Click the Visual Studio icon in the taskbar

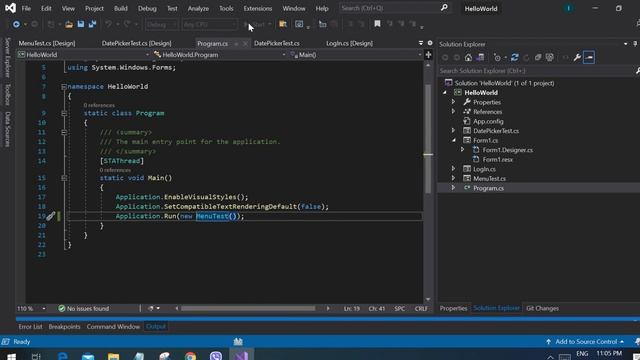241,356
